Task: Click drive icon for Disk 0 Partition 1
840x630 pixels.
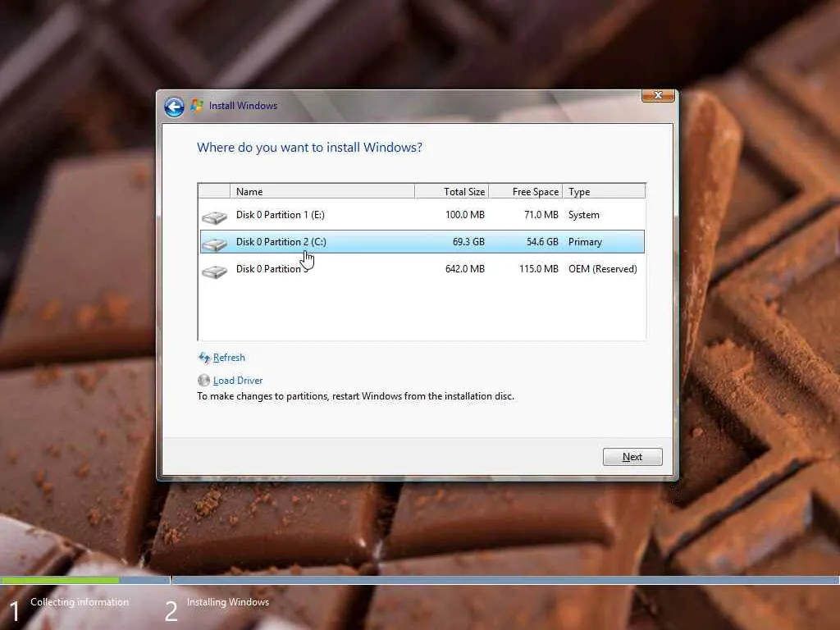Action: [x=214, y=217]
